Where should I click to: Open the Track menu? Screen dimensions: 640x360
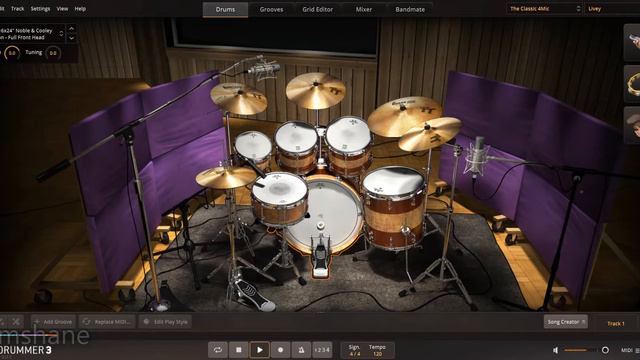(18, 9)
